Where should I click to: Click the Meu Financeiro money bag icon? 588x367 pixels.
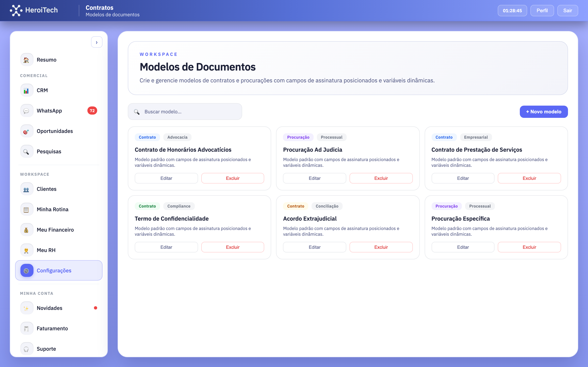[27, 230]
